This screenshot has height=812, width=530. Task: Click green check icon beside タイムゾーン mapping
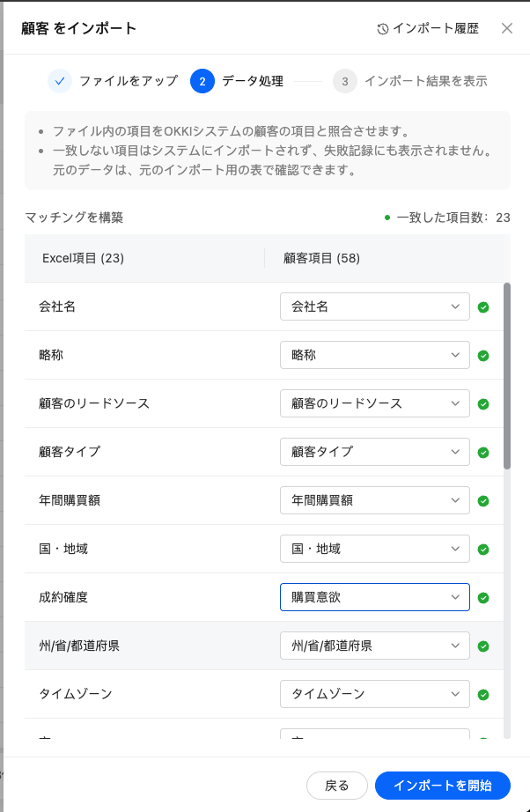[x=483, y=695]
